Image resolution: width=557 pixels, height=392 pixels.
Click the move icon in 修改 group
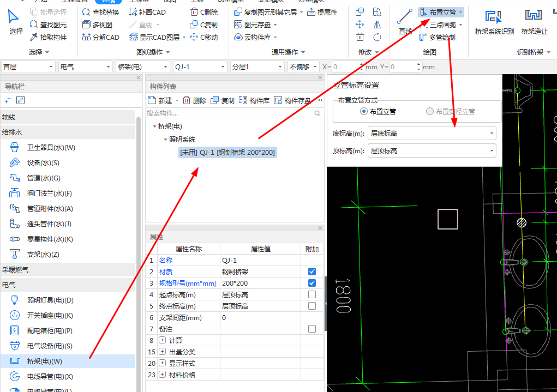(360, 25)
